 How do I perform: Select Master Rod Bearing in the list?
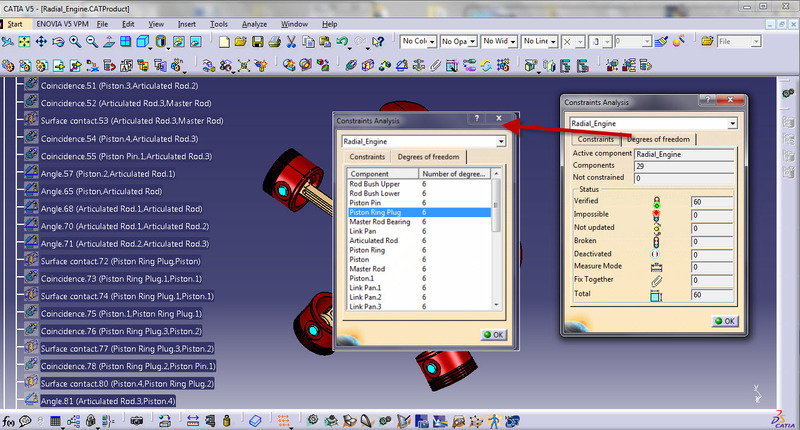380,222
